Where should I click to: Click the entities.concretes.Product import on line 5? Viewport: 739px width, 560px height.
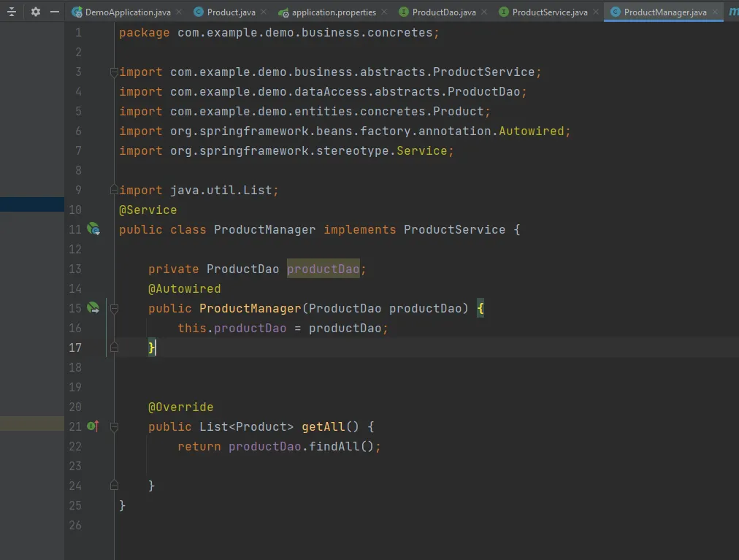pyautogui.click(x=305, y=111)
